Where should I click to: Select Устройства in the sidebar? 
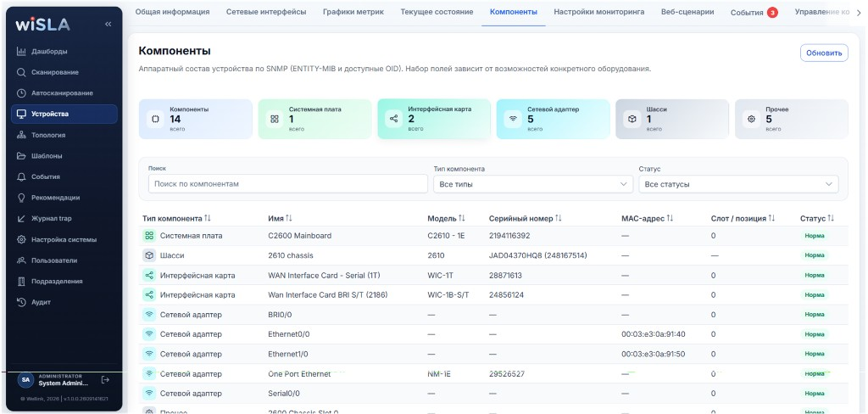[64, 115]
